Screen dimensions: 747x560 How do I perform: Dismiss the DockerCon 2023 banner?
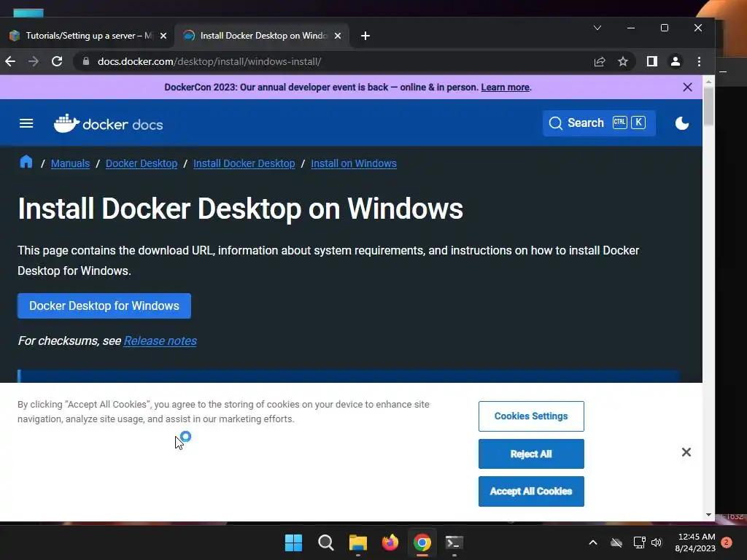coord(687,87)
